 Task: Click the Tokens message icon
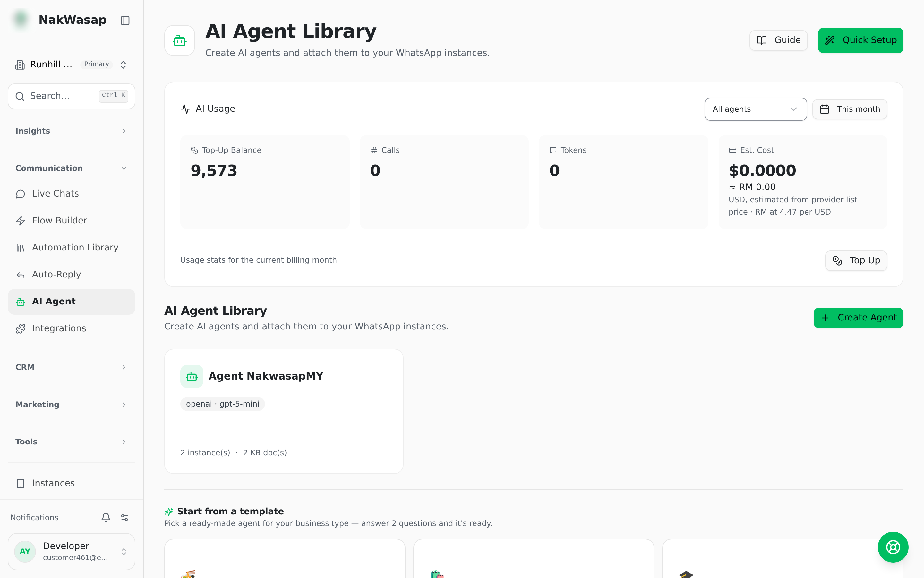553,150
